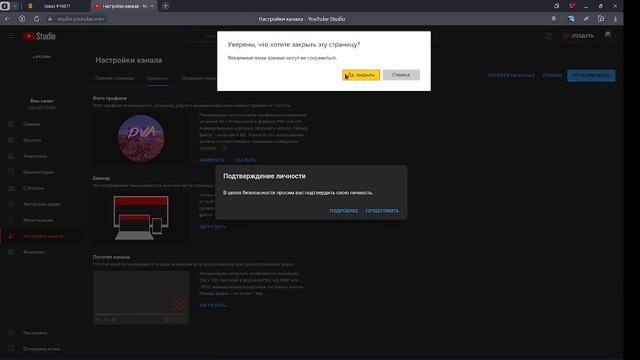Click the Контент videos icon in sidebar

pos(11,140)
